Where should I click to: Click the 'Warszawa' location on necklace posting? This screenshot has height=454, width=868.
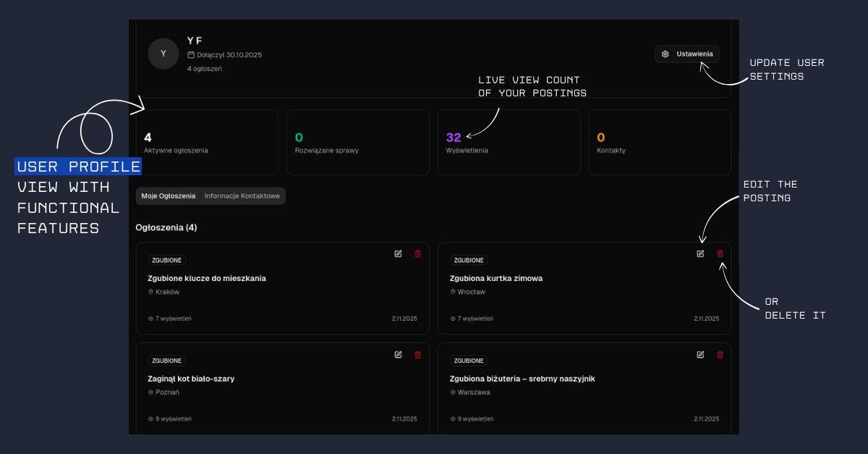[x=474, y=392]
